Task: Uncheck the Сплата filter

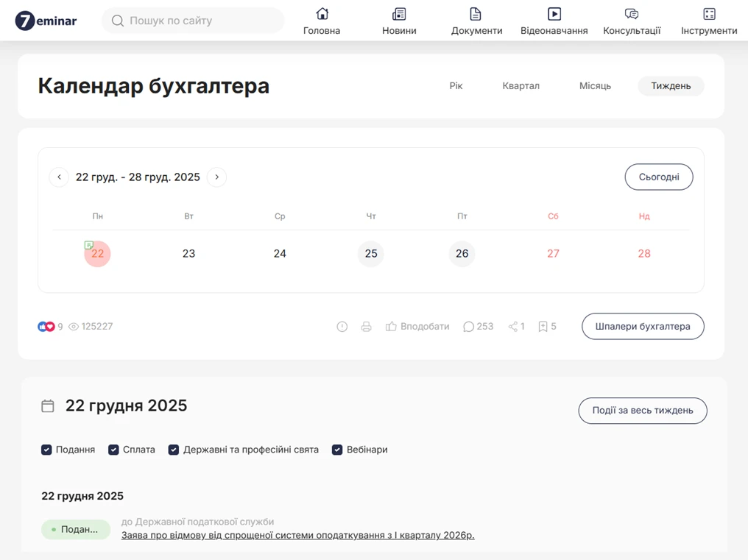Action: coord(113,449)
